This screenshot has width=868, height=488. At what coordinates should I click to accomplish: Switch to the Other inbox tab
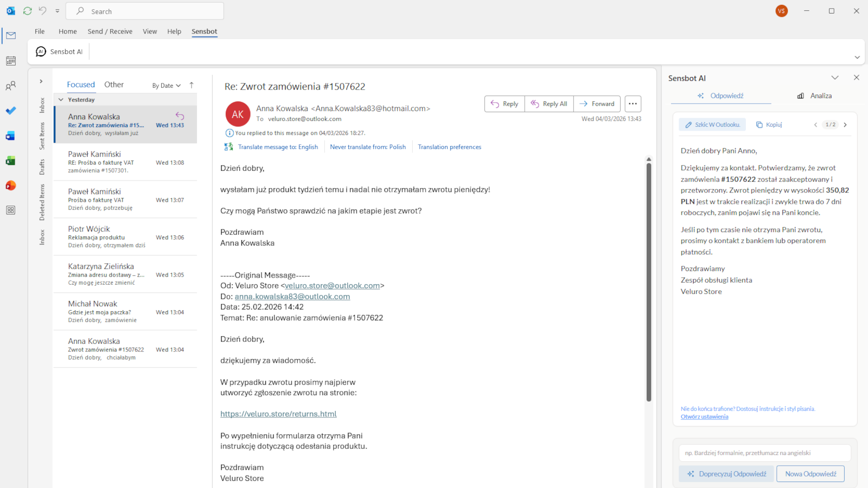coord(114,85)
